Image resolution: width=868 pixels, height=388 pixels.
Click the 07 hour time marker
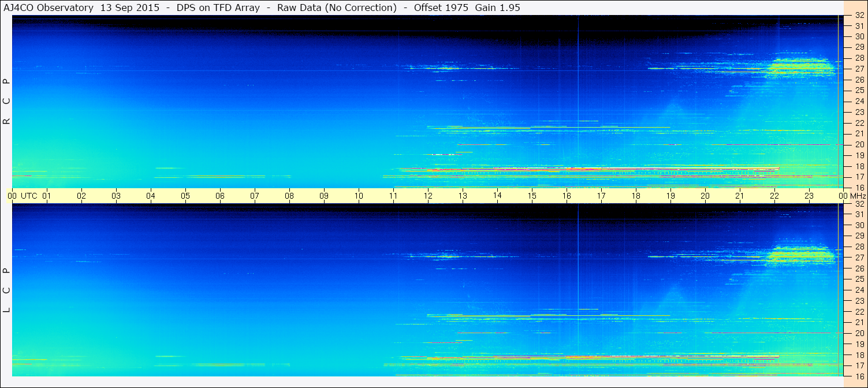coord(255,196)
